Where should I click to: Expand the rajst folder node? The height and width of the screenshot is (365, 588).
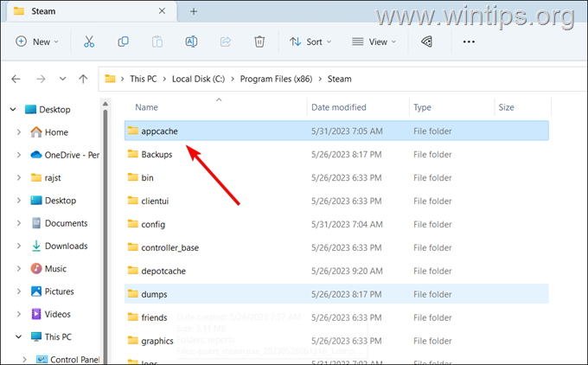pyautogui.click(x=19, y=178)
